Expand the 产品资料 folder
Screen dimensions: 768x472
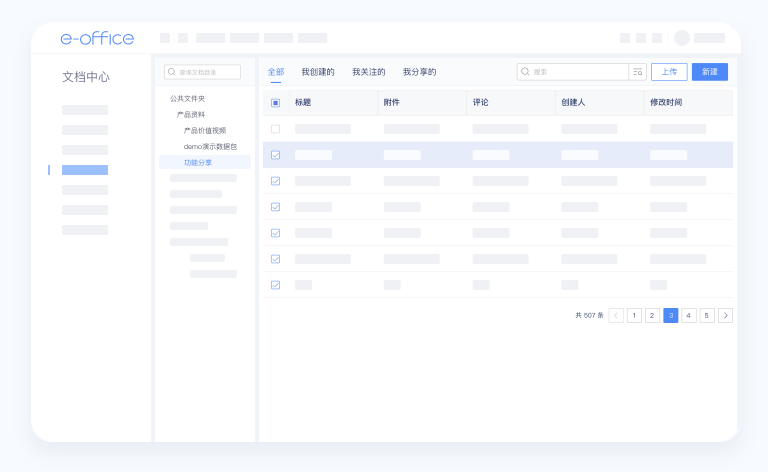pos(191,115)
